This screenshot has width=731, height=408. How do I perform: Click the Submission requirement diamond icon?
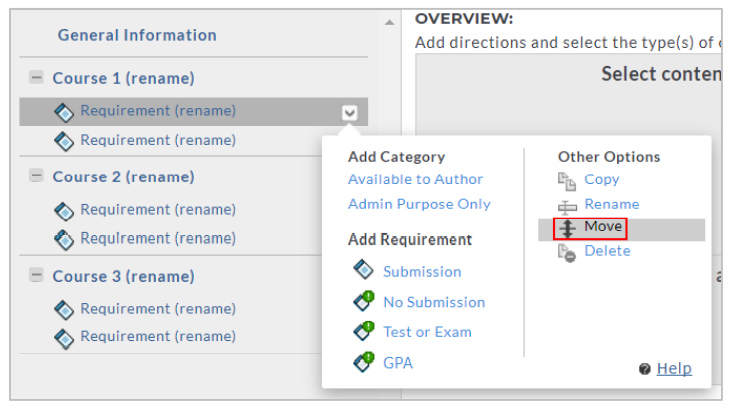pyautogui.click(x=363, y=270)
